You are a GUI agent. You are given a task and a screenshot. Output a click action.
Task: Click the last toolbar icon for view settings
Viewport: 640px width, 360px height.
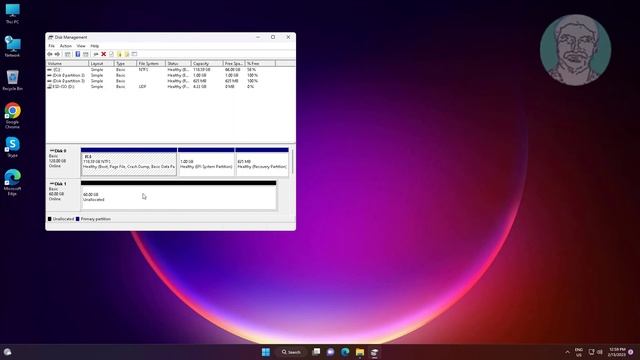134,54
